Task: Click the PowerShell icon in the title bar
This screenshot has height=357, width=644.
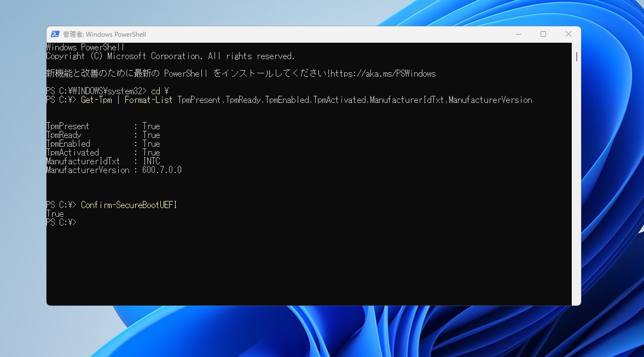Action: (x=55, y=34)
